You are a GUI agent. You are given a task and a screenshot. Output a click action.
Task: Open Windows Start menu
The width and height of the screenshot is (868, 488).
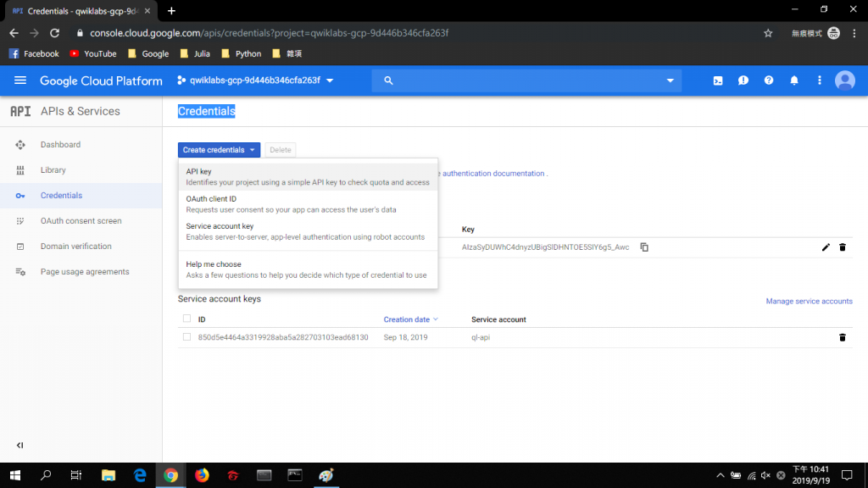pos(15,475)
